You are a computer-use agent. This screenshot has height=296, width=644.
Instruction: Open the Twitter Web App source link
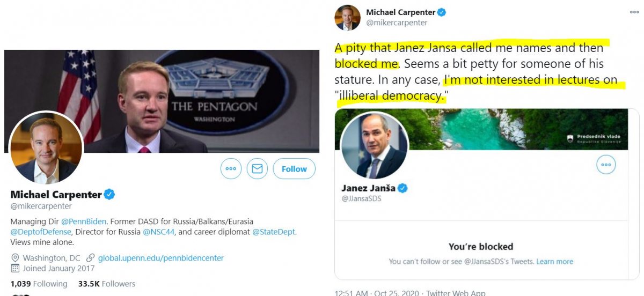(x=456, y=293)
